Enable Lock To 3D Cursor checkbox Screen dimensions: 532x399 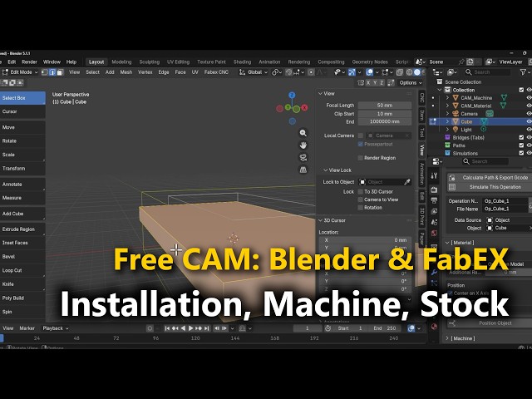tap(360, 192)
